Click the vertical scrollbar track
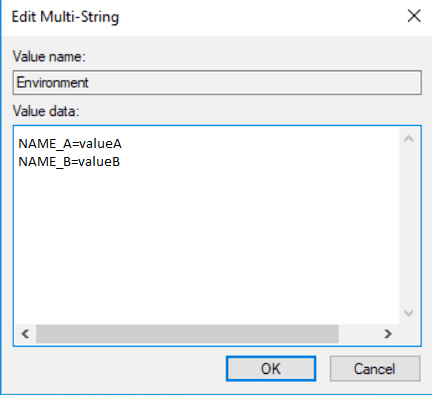Screen dimensions: 432x395 click(409, 226)
